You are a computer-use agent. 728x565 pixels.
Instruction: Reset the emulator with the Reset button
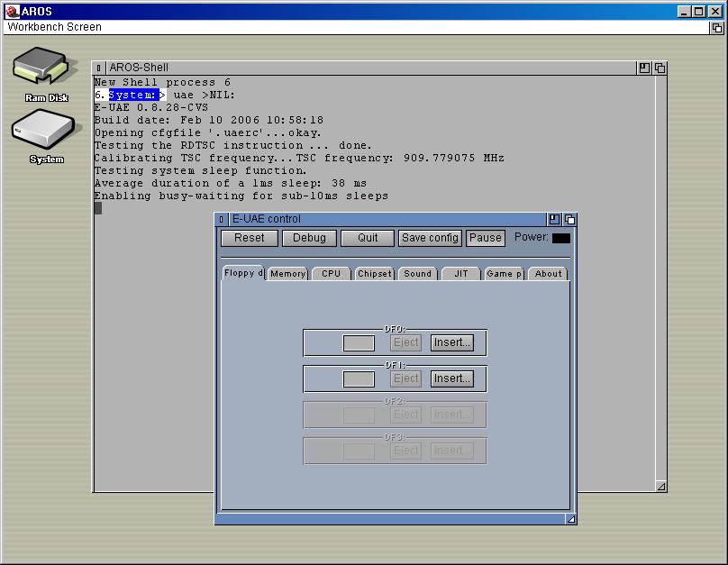[x=250, y=238]
